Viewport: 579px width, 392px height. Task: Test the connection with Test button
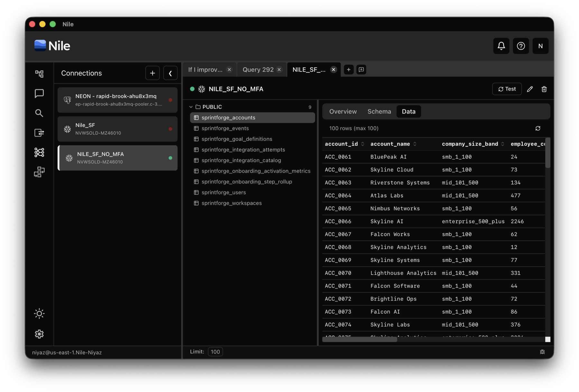(507, 89)
